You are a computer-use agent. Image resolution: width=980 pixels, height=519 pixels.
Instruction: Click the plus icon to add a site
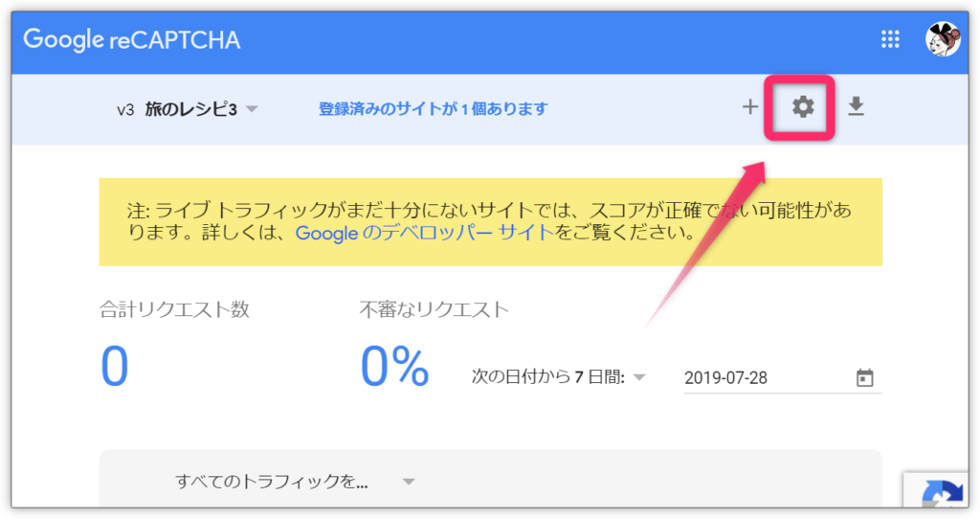tap(750, 107)
